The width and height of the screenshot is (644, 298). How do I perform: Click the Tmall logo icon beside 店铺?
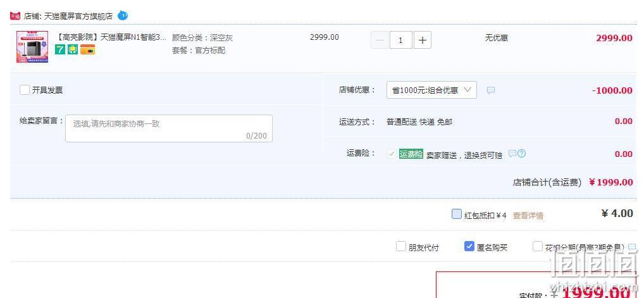coord(15,16)
